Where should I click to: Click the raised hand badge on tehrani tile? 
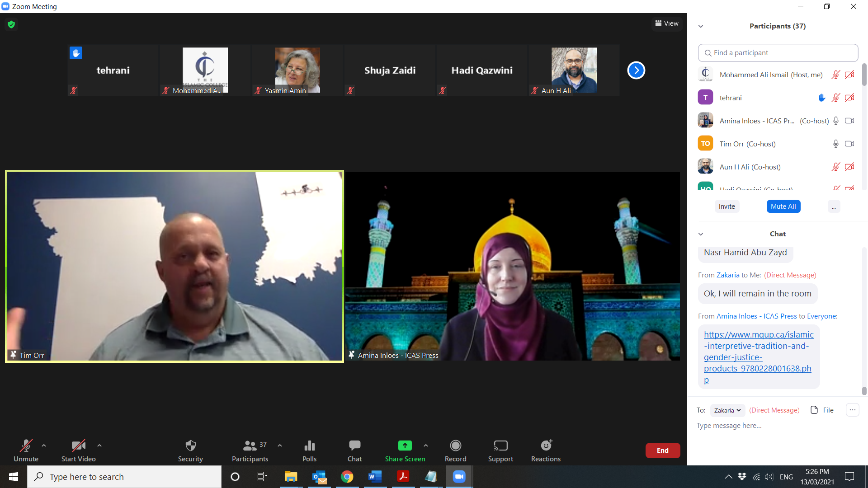coord(76,53)
